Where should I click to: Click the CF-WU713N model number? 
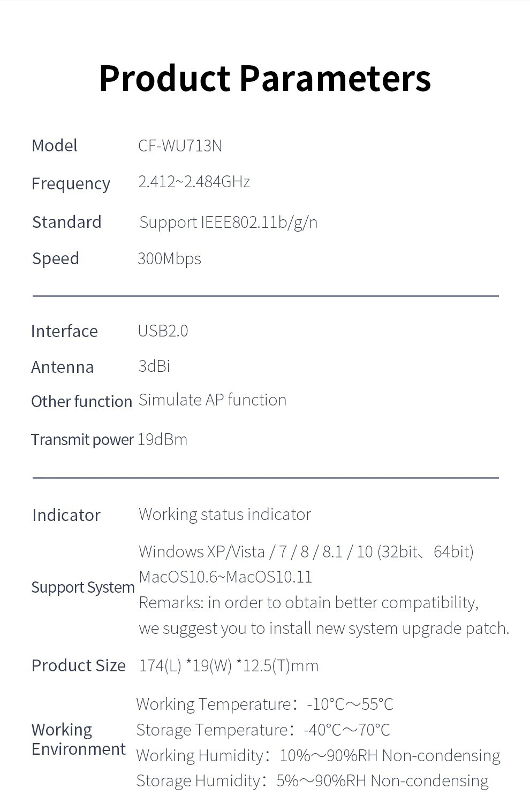(x=180, y=145)
